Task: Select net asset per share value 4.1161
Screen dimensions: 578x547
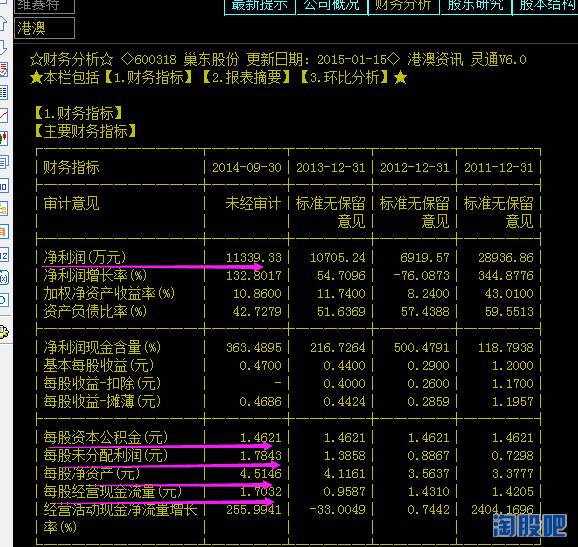Action: 344,474
